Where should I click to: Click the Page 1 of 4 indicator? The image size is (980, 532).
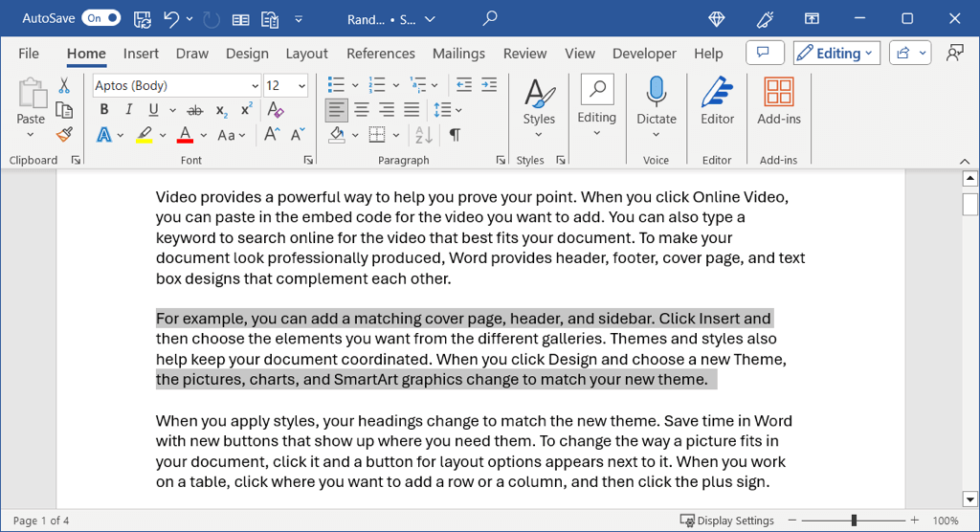click(x=41, y=521)
